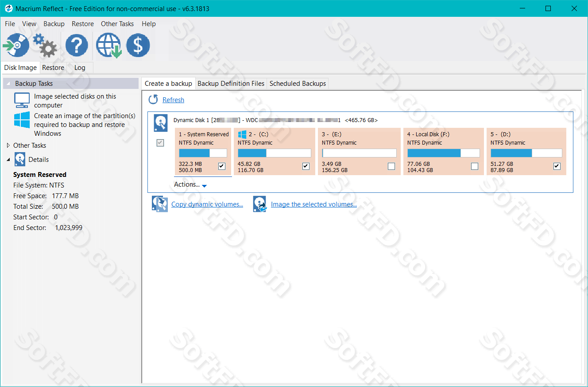Click 'File System: NTFS' in Details
The height and width of the screenshot is (387, 588).
[x=39, y=185]
